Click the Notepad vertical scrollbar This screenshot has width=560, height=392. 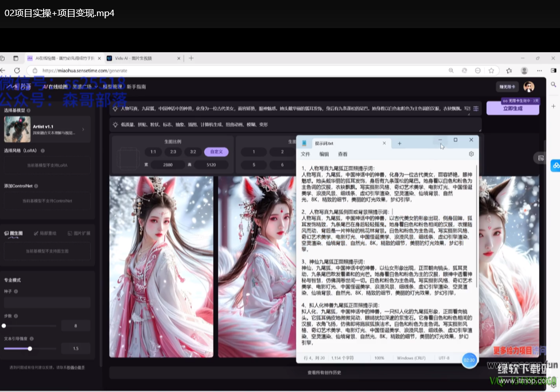(477, 226)
